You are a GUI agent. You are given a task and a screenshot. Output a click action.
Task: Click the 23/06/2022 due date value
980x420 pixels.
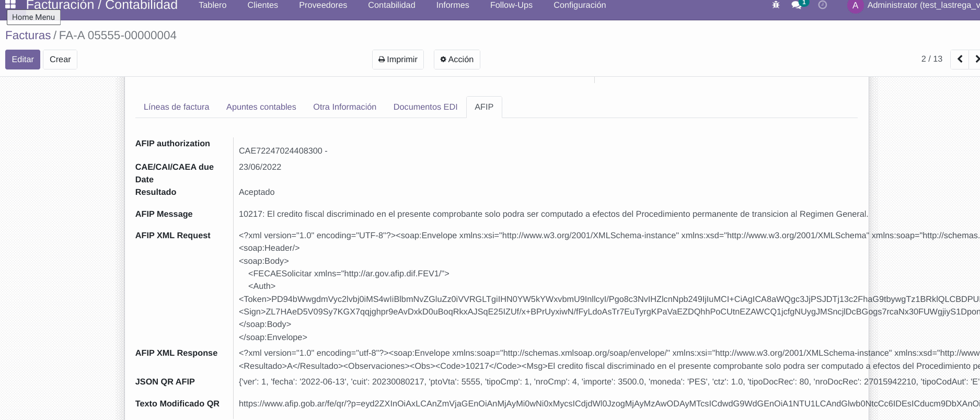pos(260,167)
